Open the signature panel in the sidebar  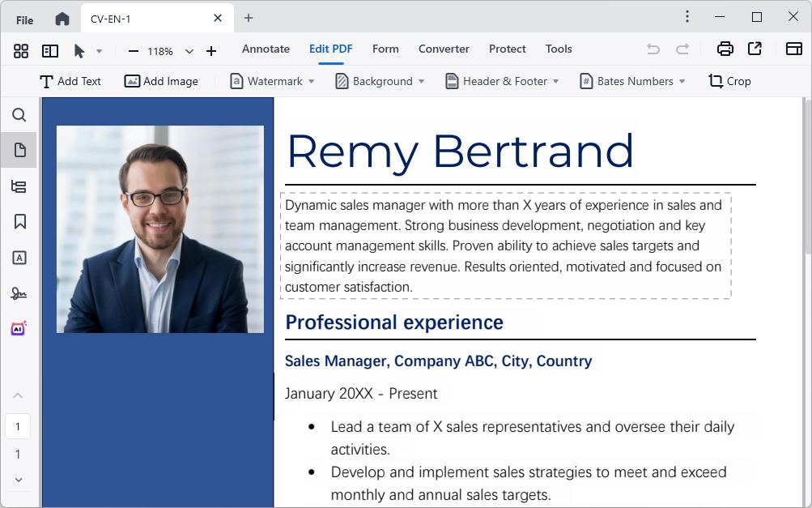pyautogui.click(x=19, y=293)
